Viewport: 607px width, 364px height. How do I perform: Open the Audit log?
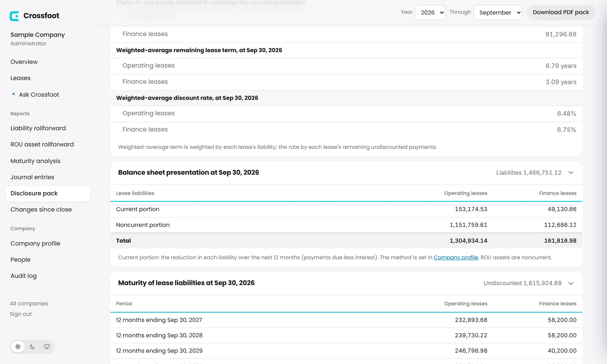(x=23, y=276)
